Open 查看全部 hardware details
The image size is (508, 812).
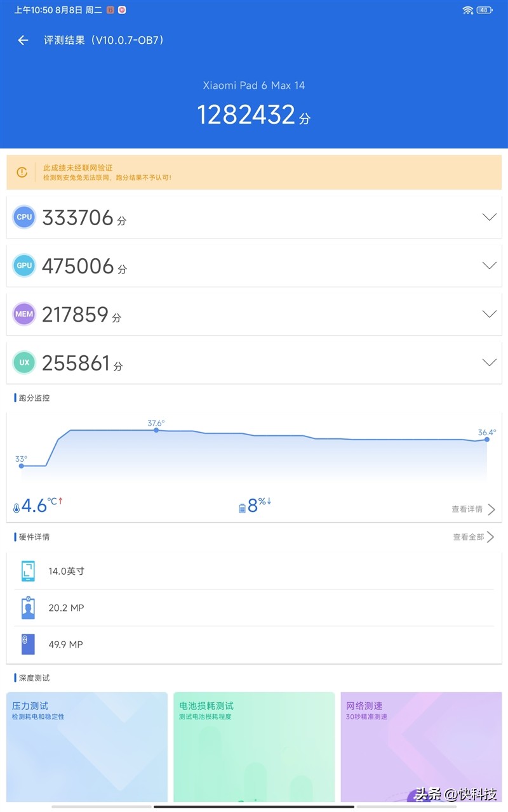pos(474,537)
